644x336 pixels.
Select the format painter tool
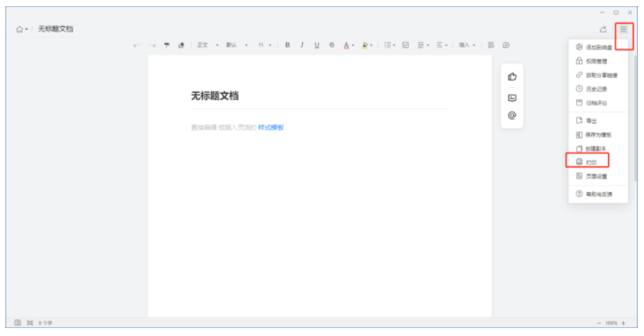point(167,45)
